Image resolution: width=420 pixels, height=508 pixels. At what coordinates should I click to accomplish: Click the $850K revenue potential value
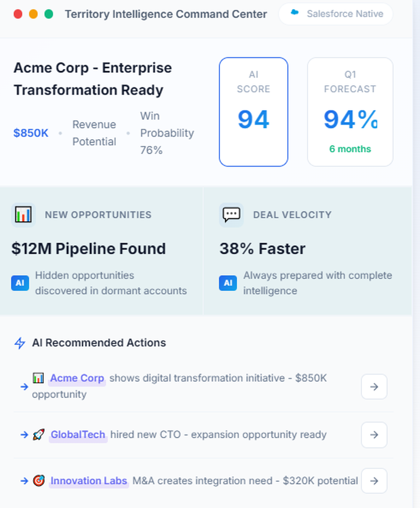[31, 133]
